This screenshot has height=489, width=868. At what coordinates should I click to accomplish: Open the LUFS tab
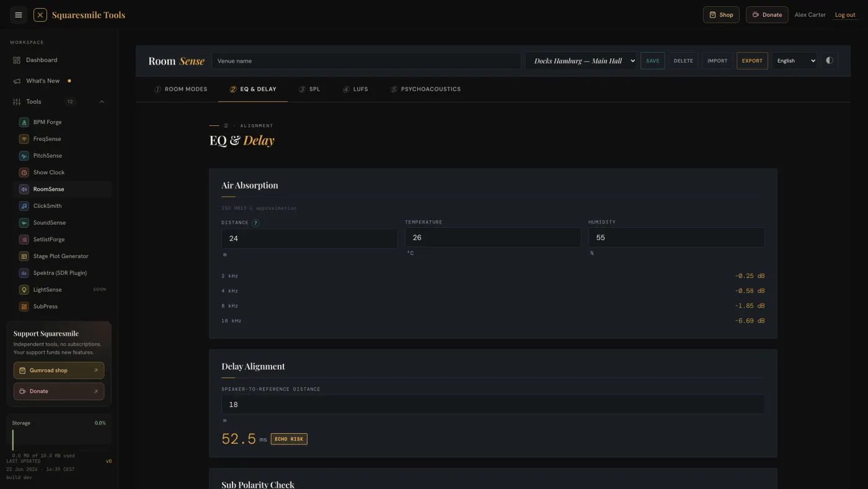click(355, 89)
